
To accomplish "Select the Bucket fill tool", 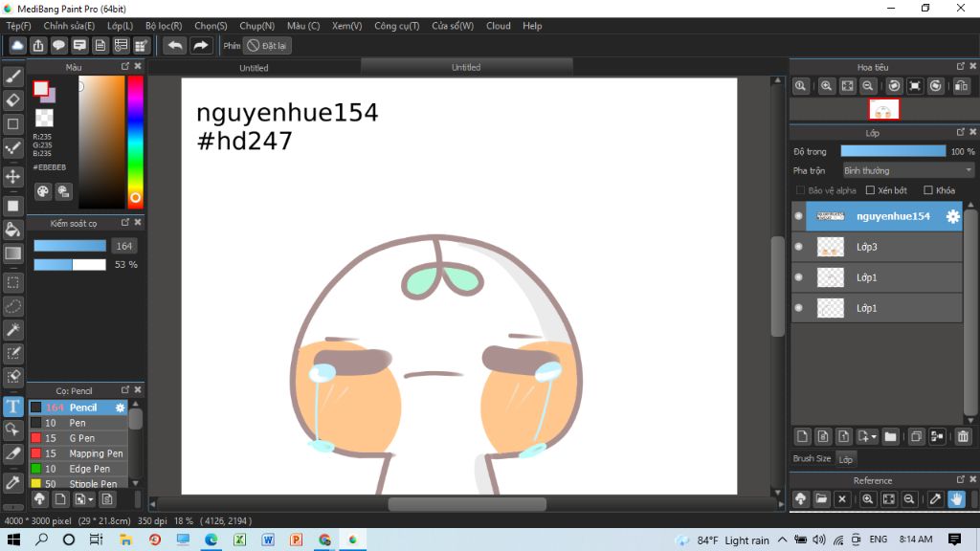I will (x=13, y=230).
